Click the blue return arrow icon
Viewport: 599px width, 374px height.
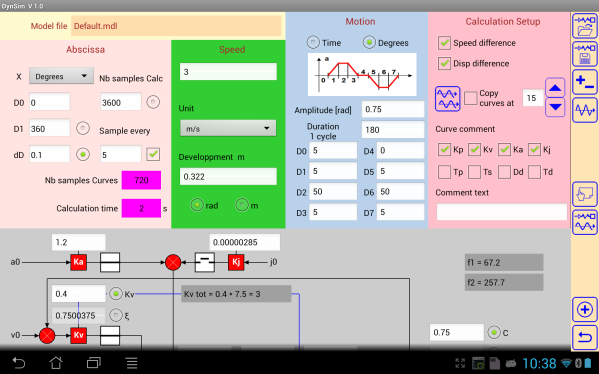pos(585,338)
